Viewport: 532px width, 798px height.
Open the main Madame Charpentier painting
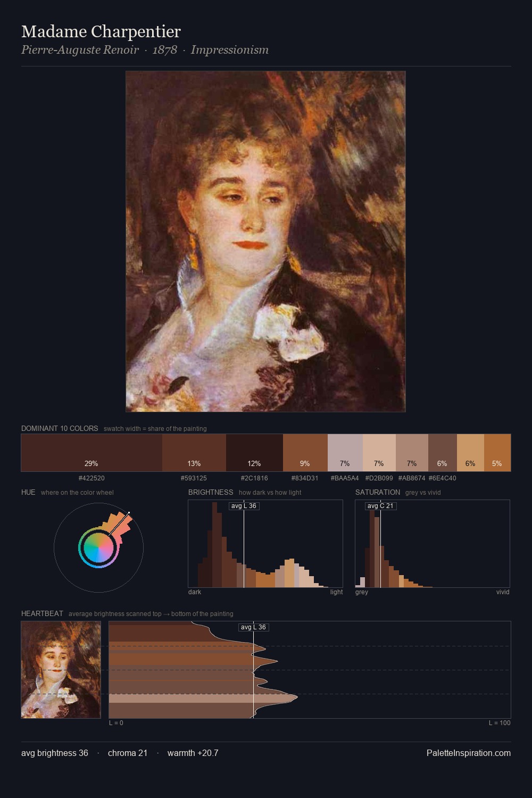tap(265, 242)
